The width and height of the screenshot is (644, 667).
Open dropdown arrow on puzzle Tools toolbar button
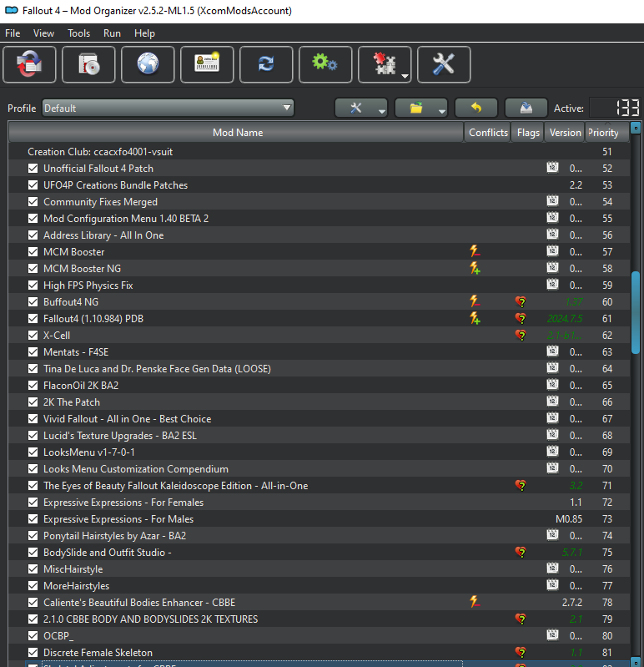(x=405, y=76)
